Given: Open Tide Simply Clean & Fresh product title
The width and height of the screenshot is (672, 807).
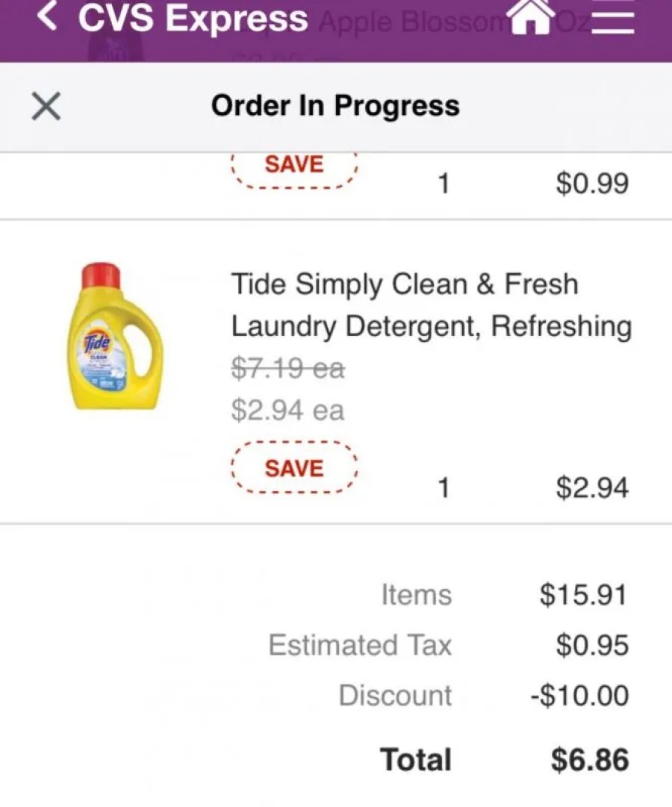Looking at the screenshot, I should click(x=431, y=305).
